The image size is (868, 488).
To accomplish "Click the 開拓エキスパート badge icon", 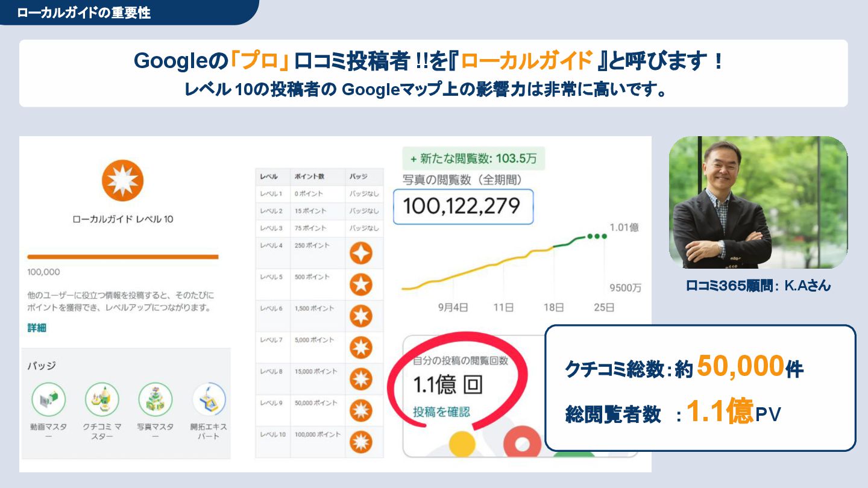I will (x=209, y=400).
